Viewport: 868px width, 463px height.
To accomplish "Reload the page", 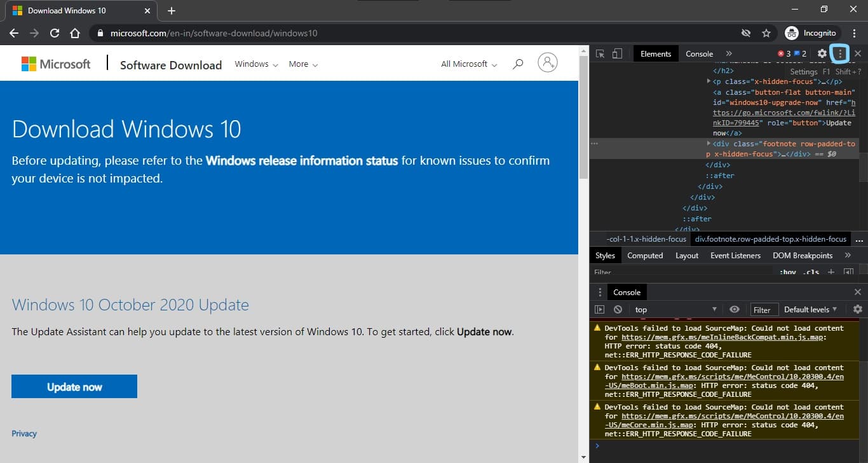I will [55, 33].
